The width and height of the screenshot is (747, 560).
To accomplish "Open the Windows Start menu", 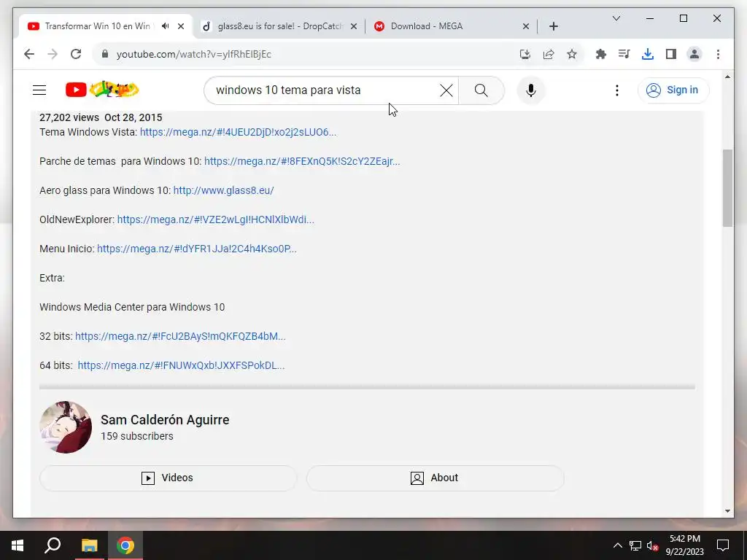I will click(x=18, y=545).
